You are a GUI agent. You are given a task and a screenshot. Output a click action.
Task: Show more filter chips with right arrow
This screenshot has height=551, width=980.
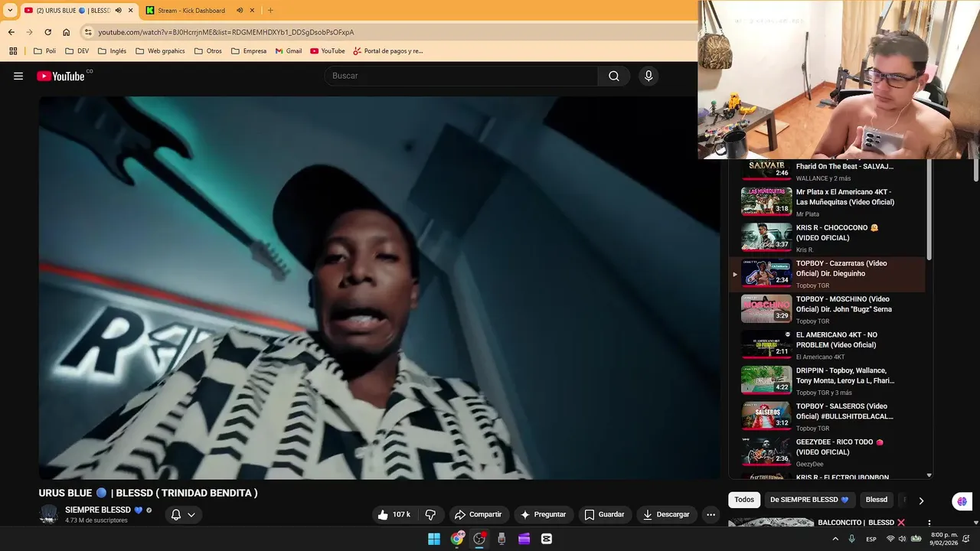coord(921,500)
